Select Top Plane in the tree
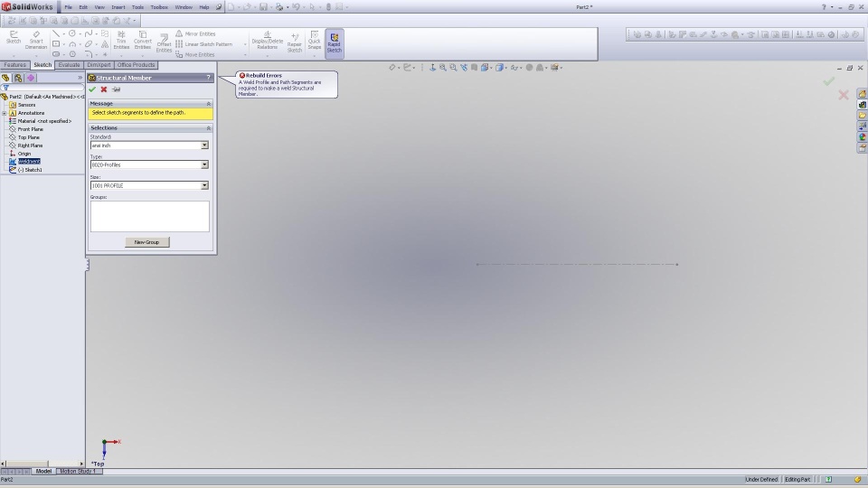 click(28, 137)
